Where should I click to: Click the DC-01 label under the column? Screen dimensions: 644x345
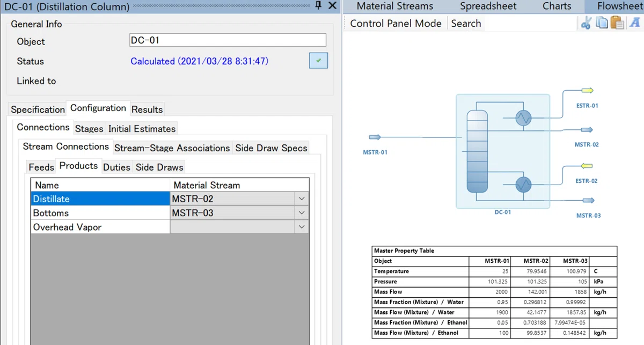point(503,212)
